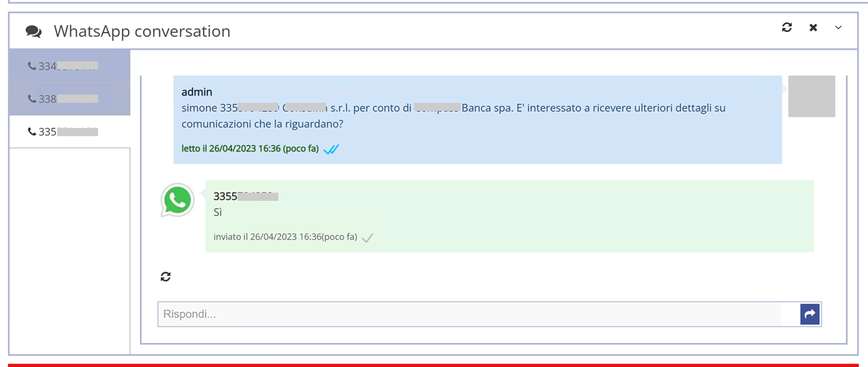Click the blue double-check read receipt icon

click(x=331, y=149)
